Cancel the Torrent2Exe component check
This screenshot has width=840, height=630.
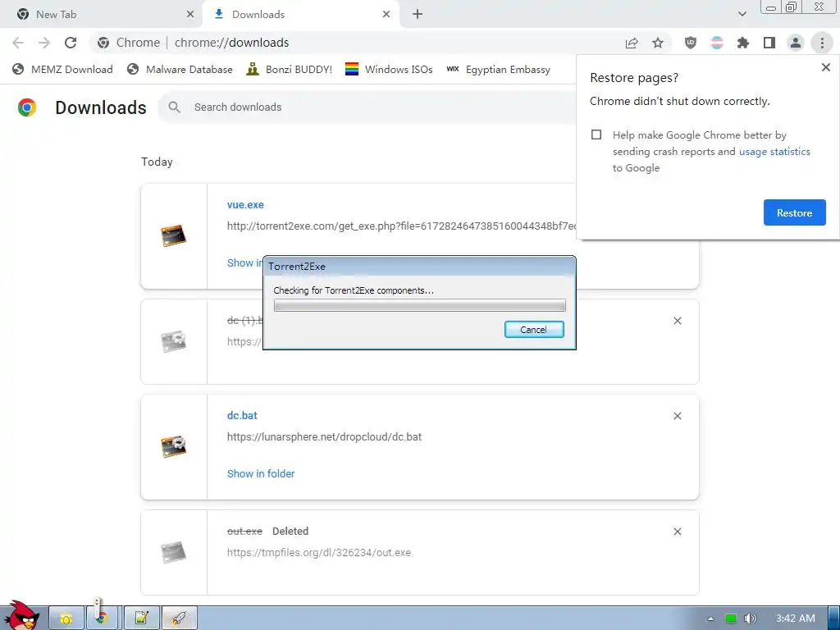[534, 330]
